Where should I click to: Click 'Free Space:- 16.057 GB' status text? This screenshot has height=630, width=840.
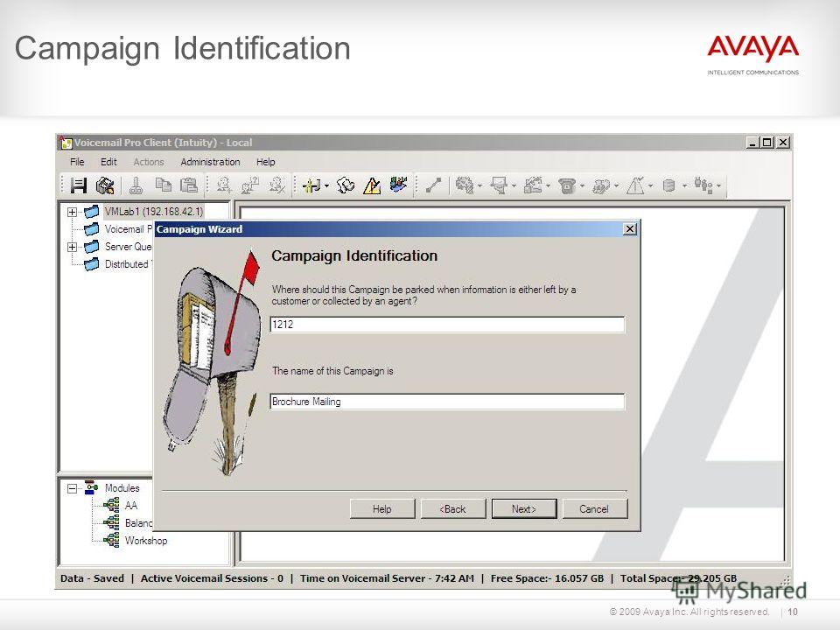(547, 578)
